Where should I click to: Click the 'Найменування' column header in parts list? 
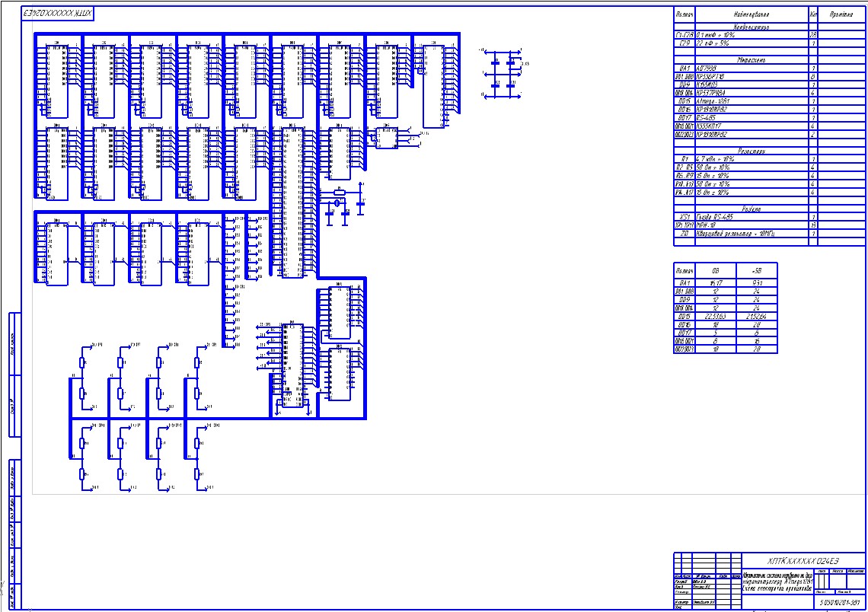coord(752,14)
